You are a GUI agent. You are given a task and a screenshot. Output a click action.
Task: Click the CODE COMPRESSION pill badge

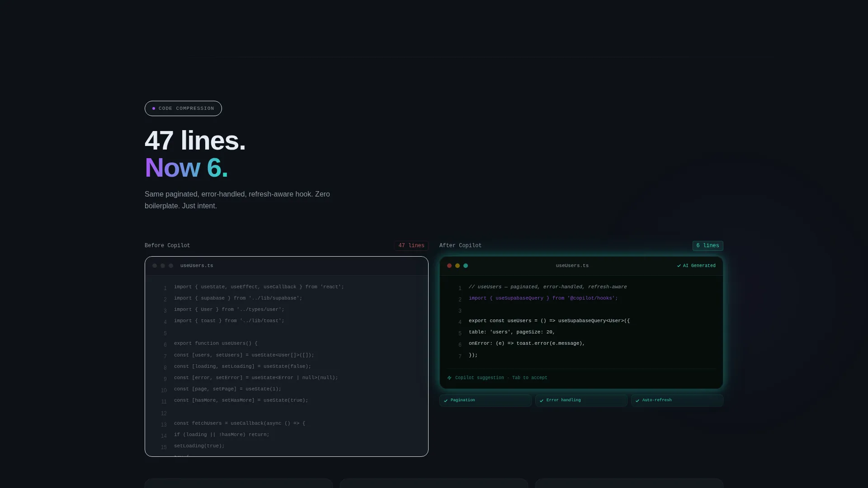tap(183, 108)
